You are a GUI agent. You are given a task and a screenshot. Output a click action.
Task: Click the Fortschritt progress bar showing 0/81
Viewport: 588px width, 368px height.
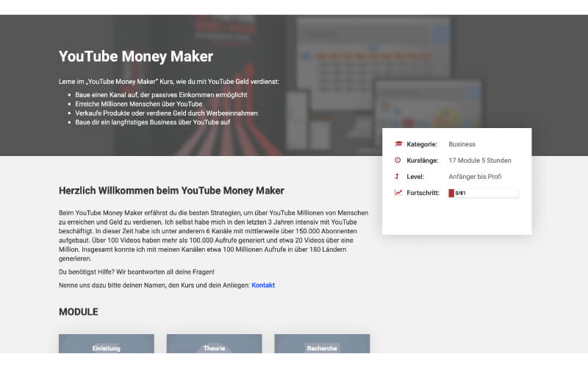[484, 193]
